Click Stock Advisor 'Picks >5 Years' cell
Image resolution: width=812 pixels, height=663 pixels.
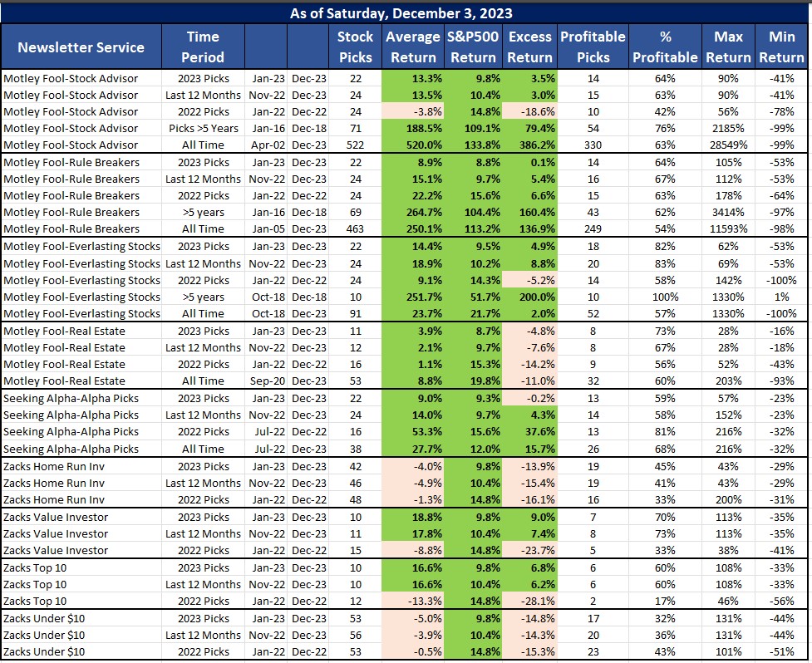pyautogui.click(x=203, y=128)
